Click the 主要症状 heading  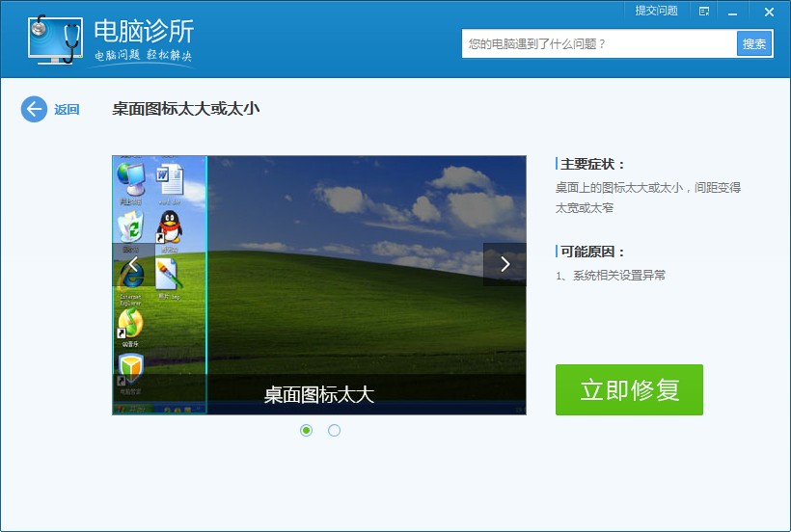tap(592, 164)
